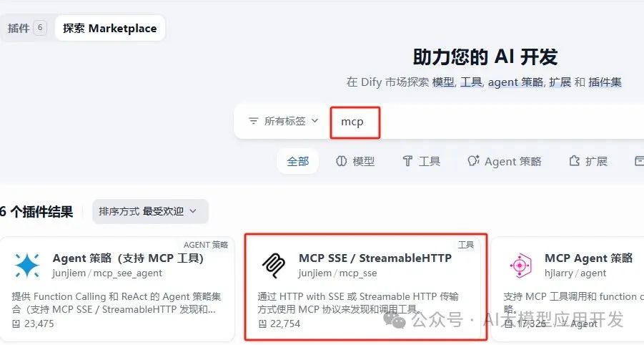Select the 工具 hammer icon category
This screenshot has height=345, width=644.
pyautogui.click(x=407, y=161)
